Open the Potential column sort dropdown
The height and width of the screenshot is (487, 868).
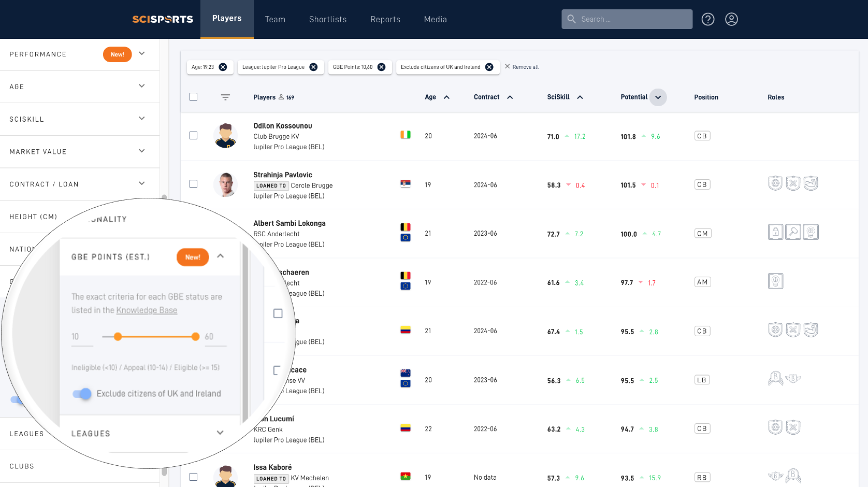[658, 97]
